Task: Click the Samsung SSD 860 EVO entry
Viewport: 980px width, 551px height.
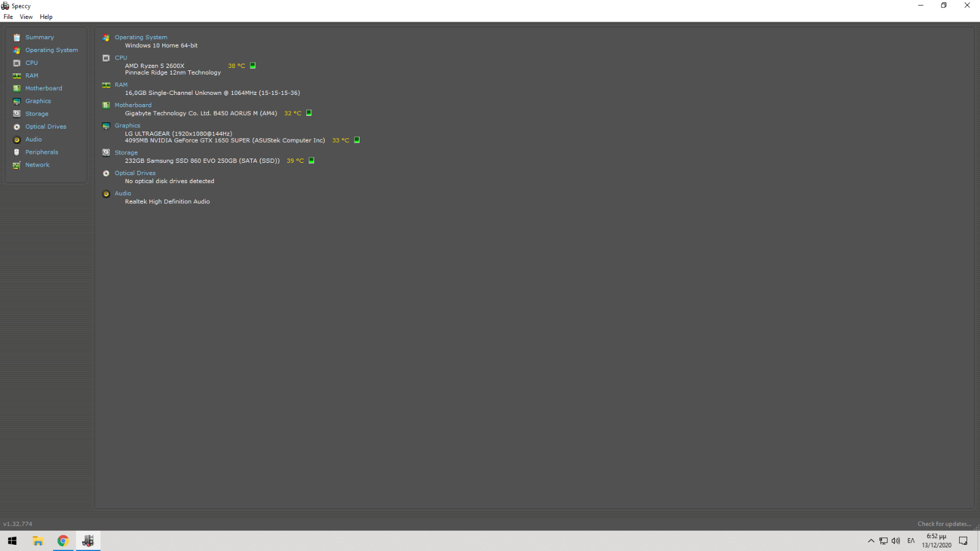Action: [202, 161]
